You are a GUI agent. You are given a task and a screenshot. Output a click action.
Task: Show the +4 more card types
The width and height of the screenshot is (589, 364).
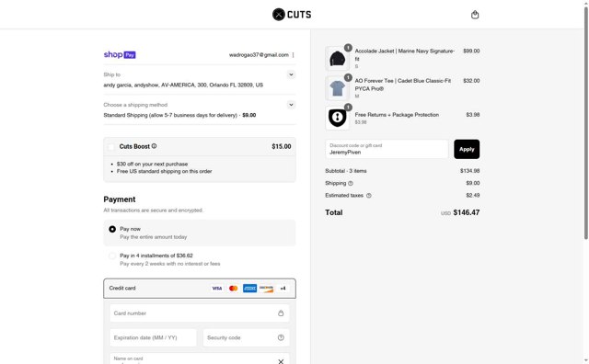283,289
